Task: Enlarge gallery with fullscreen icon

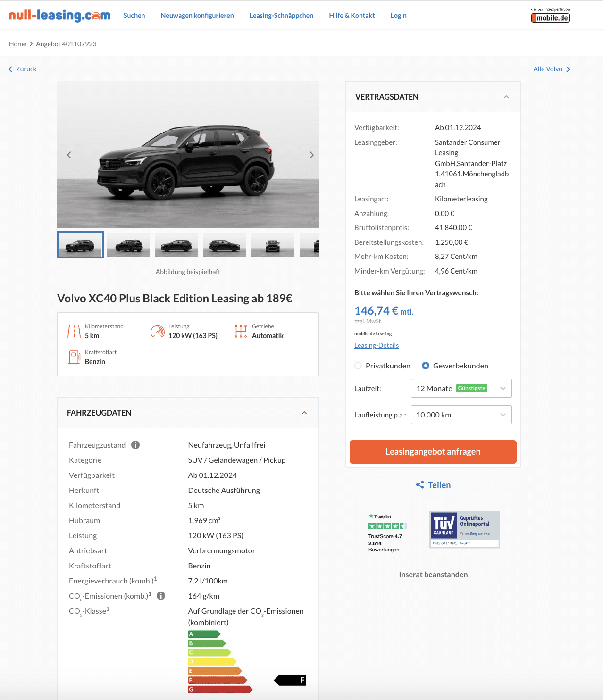Action: [x=311, y=220]
